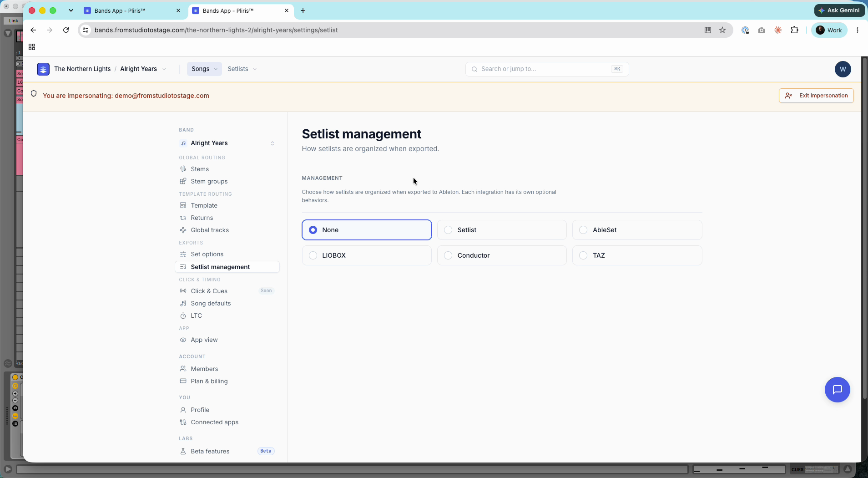Click the App view eye icon
Viewport: 868px width, 478px height.
[183, 340]
